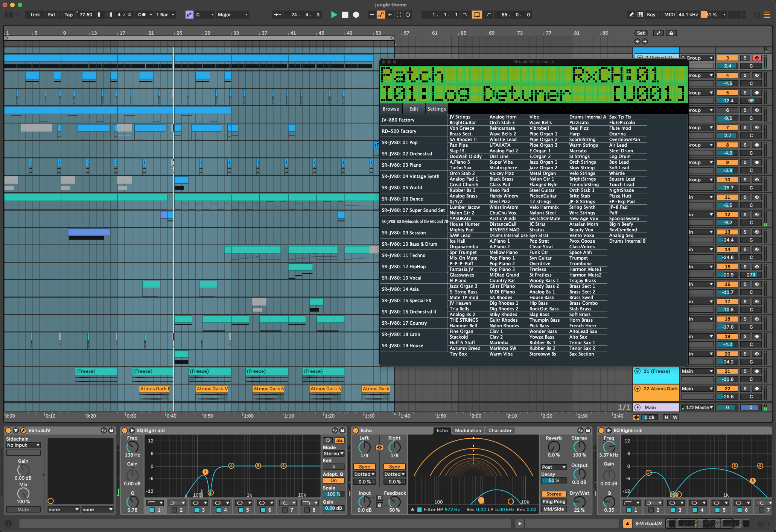Disarm the record arm on track 3
Image resolution: width=776 pixels, height=532 pixels.
pyautogui.click(x=756, y=58)
